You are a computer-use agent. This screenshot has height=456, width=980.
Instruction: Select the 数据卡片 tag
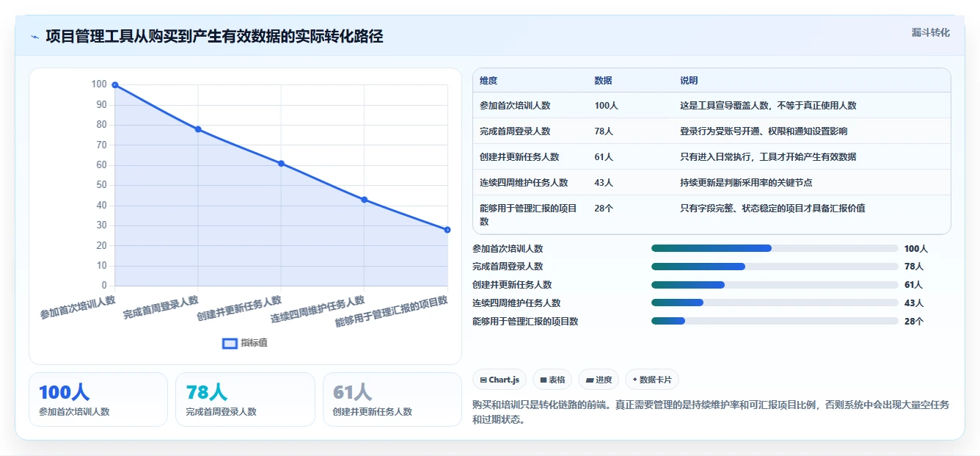coord(652,380)
